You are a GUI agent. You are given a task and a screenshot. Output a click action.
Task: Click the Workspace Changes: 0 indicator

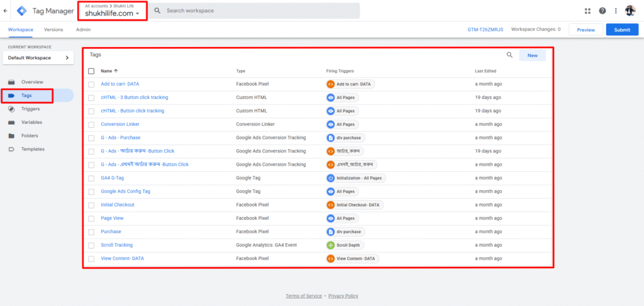(x=536, y=30)
